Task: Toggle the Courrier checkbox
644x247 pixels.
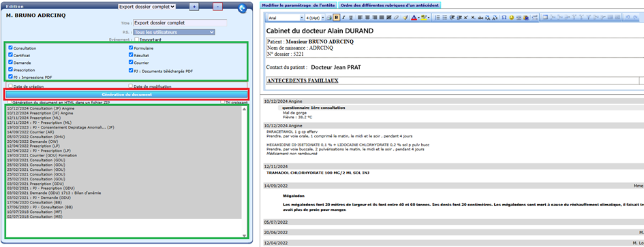Action: click(131, 63)
